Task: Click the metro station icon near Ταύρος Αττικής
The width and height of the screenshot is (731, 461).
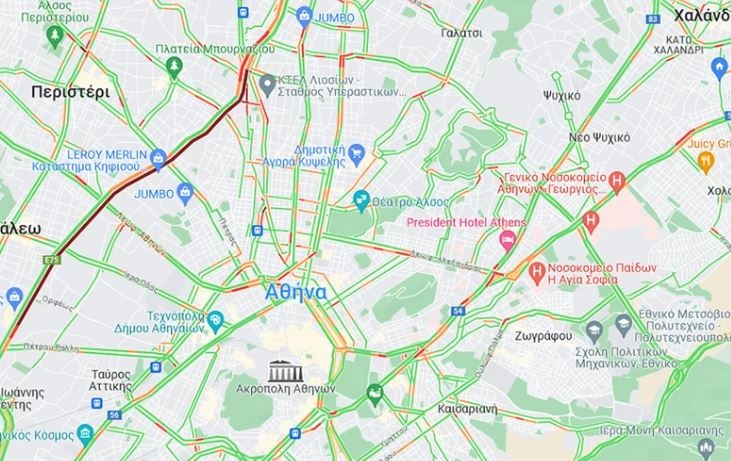Action: (97, 403)
